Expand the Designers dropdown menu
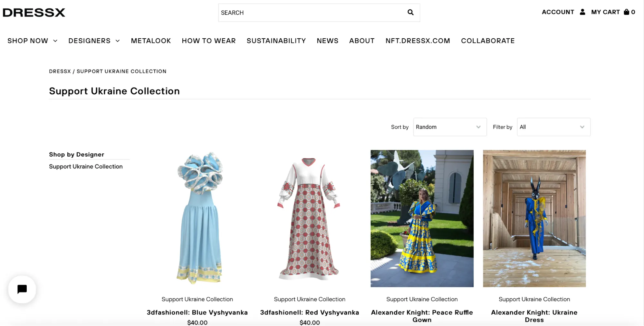The width and height of the screenshot is (644, 326). click(94, 41)
